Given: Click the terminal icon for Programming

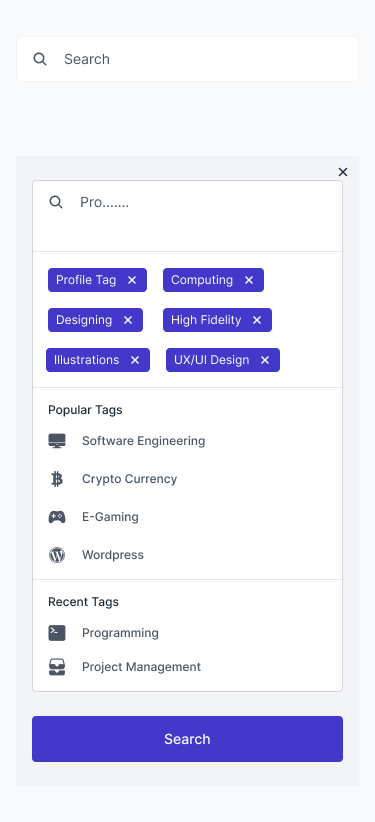Looking at the screenshot, I should click(57, 633).
